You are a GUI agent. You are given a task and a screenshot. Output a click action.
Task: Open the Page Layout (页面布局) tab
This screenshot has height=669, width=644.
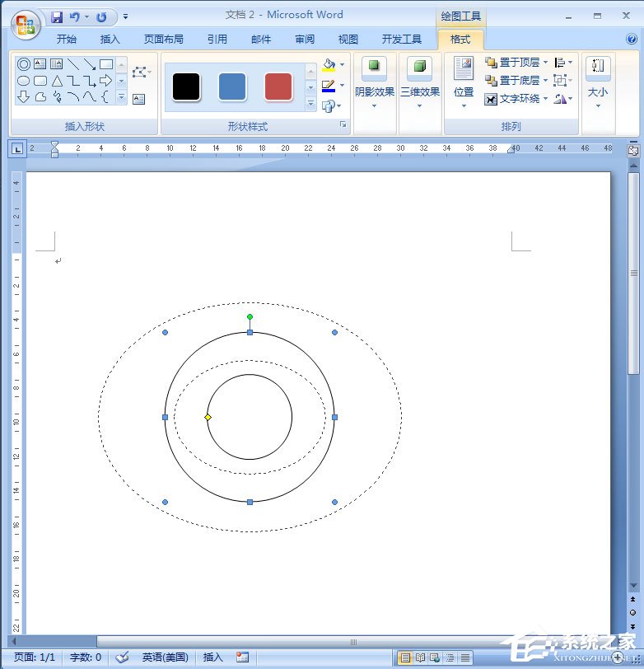[x=164, y=39]
